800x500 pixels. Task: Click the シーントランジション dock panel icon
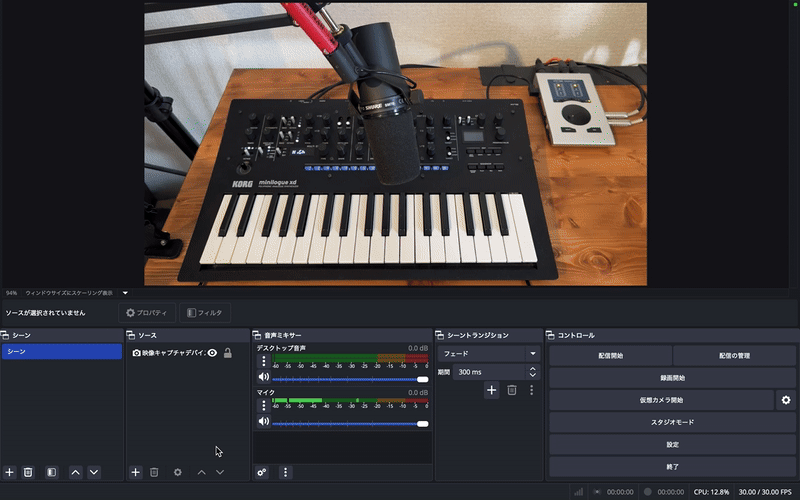tap(439, 335)
